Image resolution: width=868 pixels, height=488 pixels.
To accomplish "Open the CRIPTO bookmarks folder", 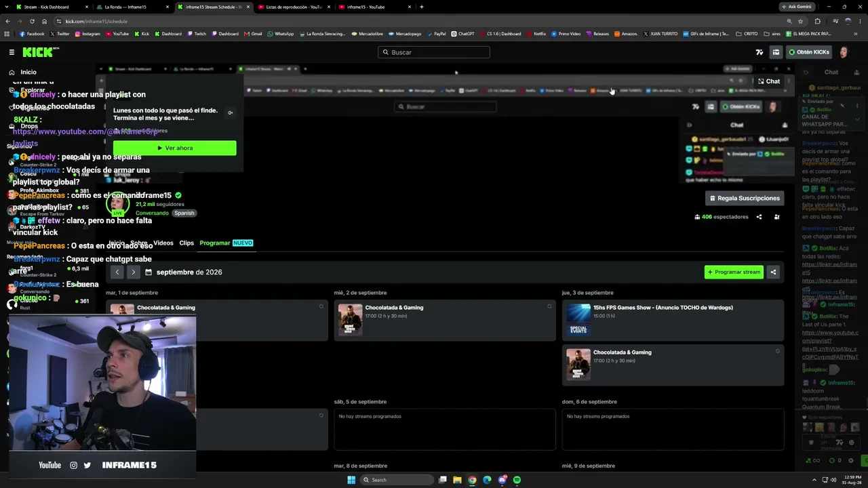I will pyautogui.click(x=747, y=34).
